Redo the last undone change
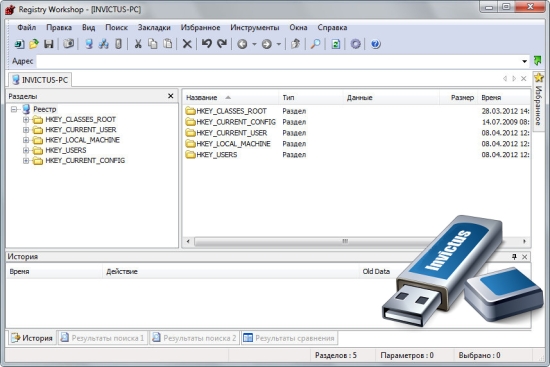This screenshot has width=550, height=367. [x=222, y=44]
